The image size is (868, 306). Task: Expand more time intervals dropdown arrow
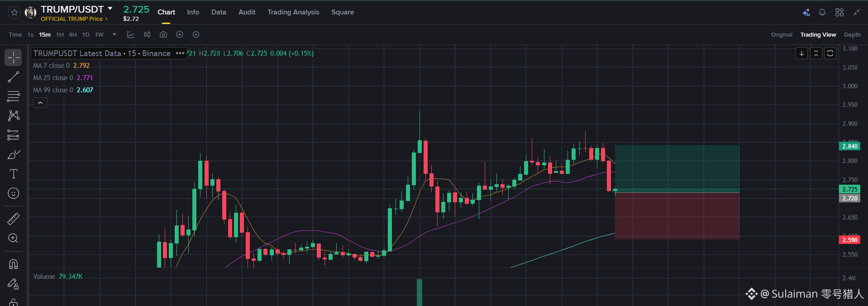pyautogui.click(x=114, y=34)
